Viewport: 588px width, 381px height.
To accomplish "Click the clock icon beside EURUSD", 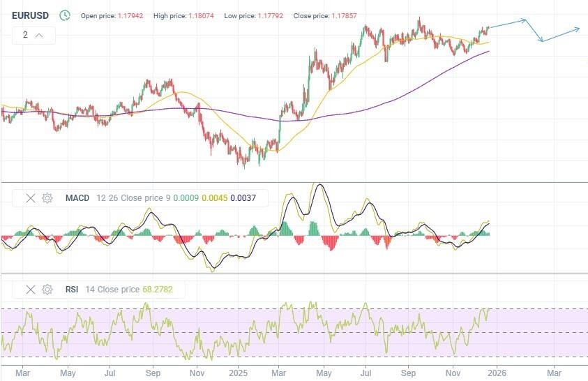I will pos(65,15).
